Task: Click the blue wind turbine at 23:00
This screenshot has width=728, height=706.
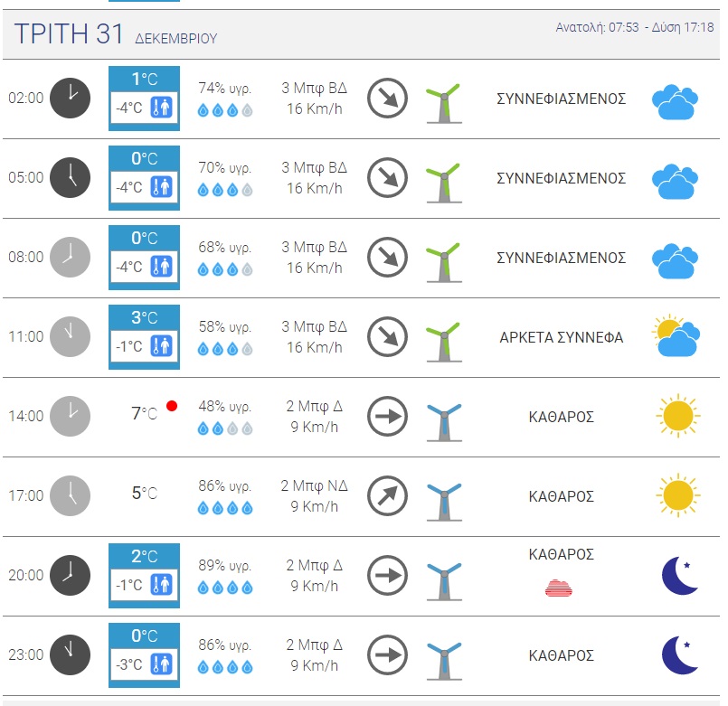Action: point(444,661)
